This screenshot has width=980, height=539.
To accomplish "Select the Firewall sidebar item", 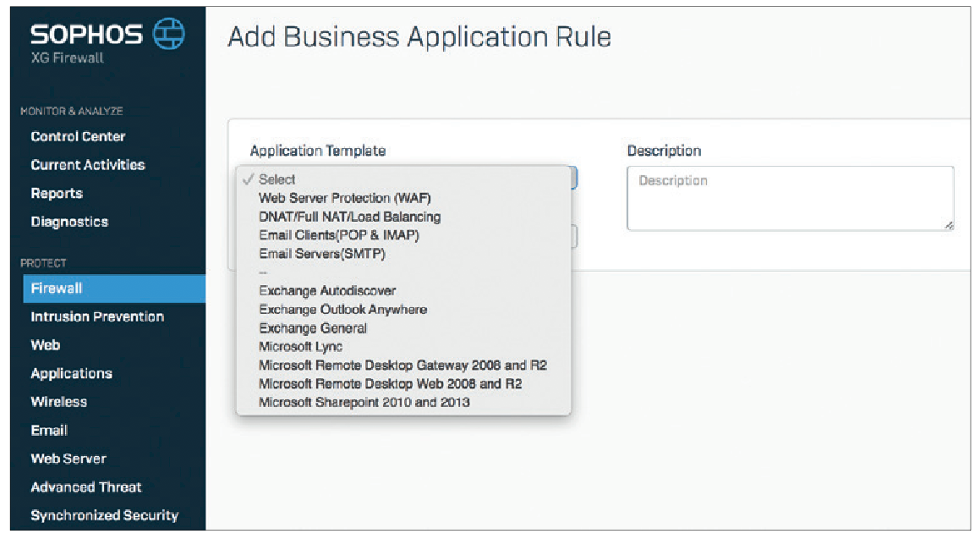I will (x=114, y=289).
